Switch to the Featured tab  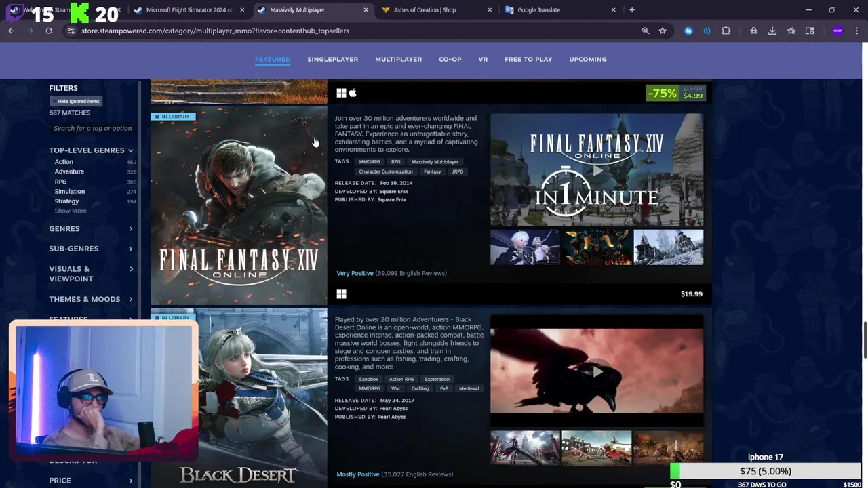pyautogui.click(x=273, y=59)
